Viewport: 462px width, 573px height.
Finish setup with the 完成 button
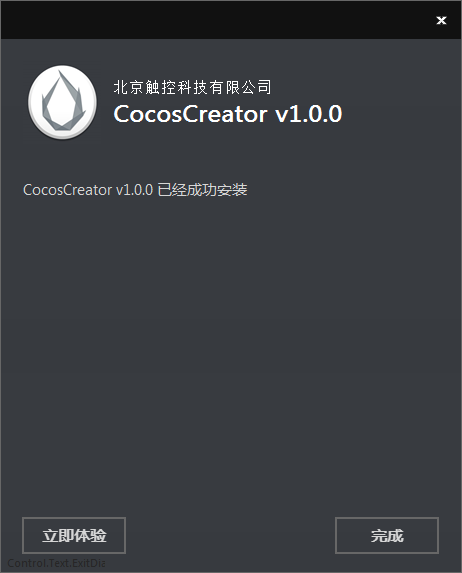click(x=387, y=535)
